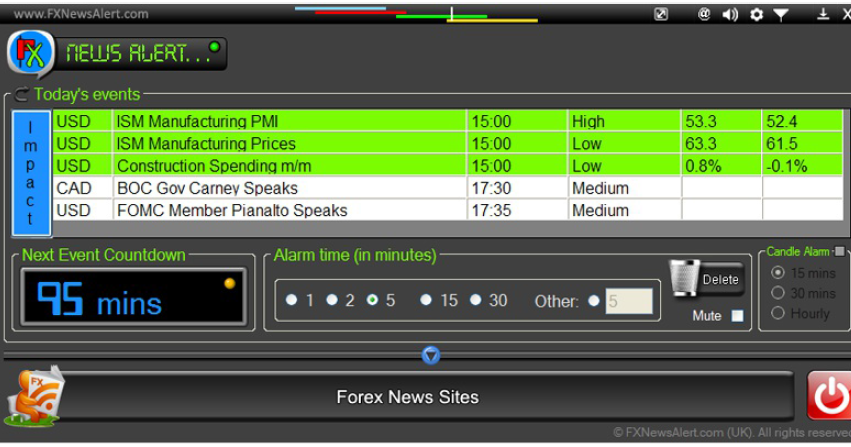Click the 95 mins countdown display
This screenshot has height=447, width=851.
tap(134, 297)
